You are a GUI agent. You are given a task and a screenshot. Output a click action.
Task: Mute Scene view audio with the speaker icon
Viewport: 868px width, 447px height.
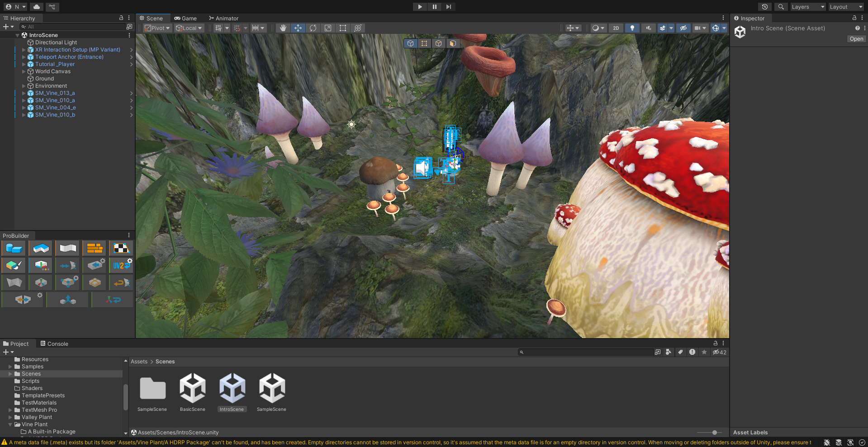point(648,28)
